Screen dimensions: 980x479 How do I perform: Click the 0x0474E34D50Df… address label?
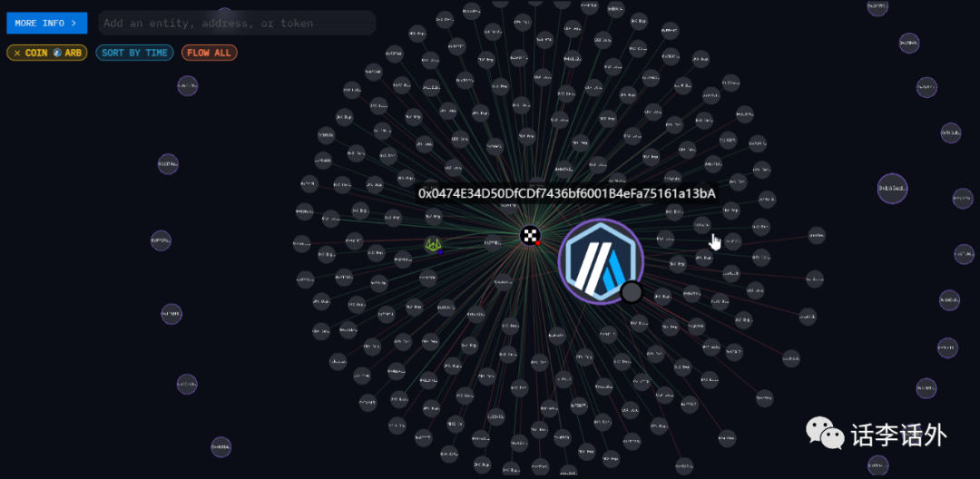567,193
